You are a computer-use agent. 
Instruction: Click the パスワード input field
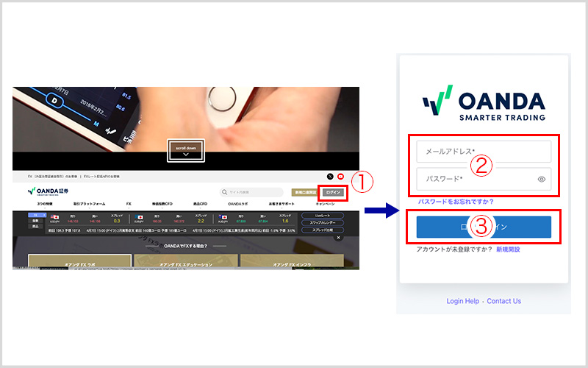[x=484, y=179]
